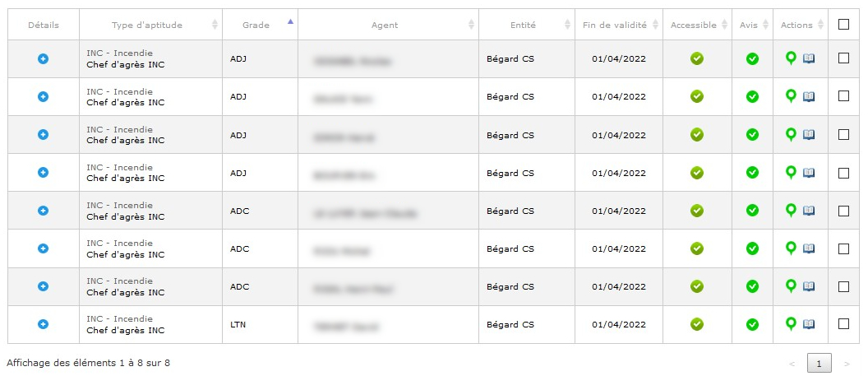The image size is (868, 376).
Task: Expand details of the first ADC row
Action: coord(44,211)
